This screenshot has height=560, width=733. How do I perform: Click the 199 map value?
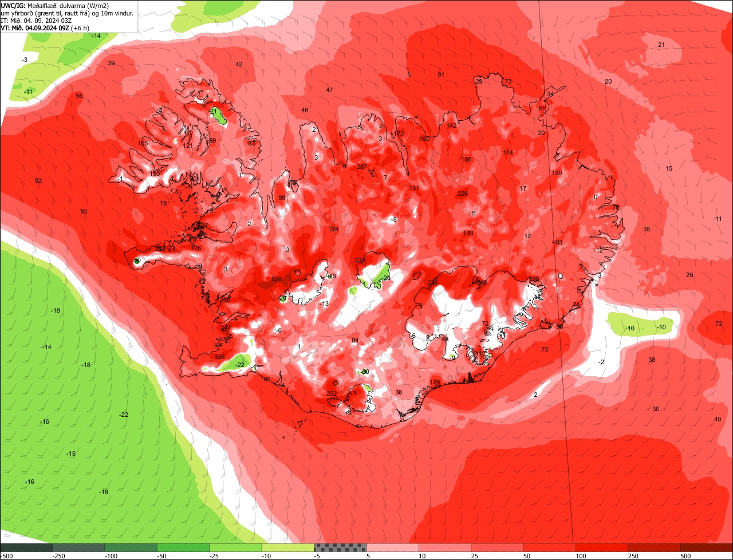coord(534,279)
